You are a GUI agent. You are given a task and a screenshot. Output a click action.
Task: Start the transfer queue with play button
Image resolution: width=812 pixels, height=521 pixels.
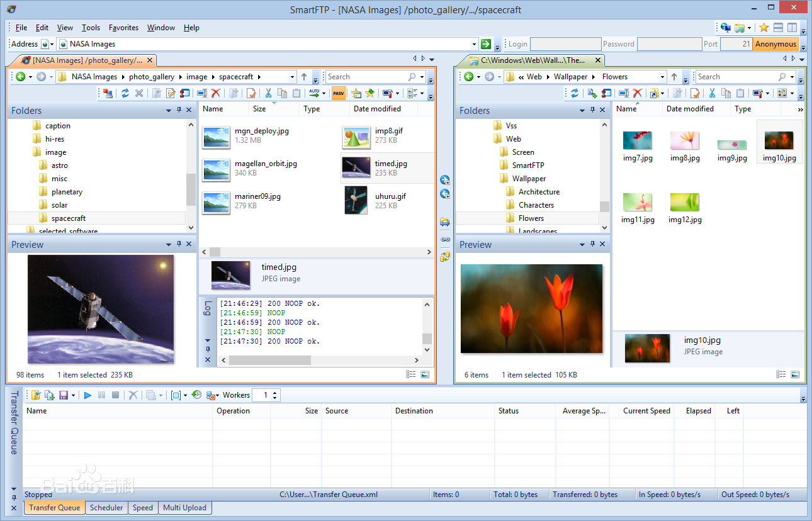(87, 395)
